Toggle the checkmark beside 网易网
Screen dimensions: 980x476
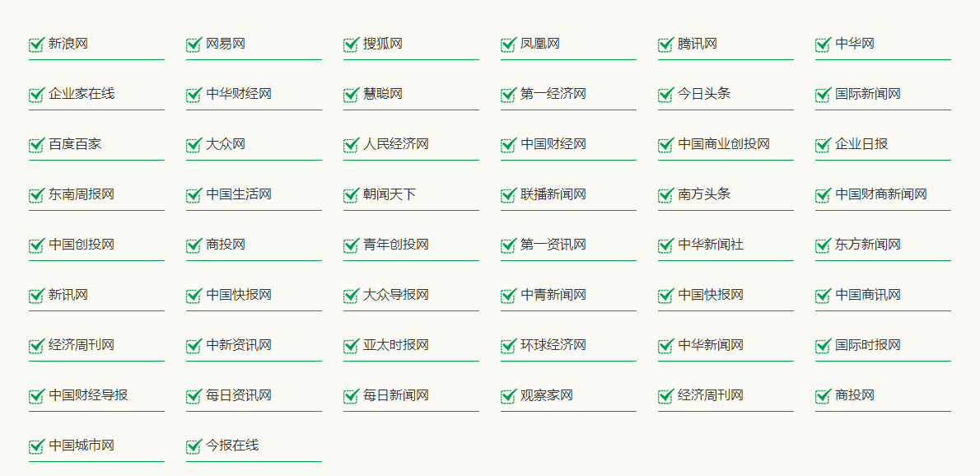click(x=194, y=45)
